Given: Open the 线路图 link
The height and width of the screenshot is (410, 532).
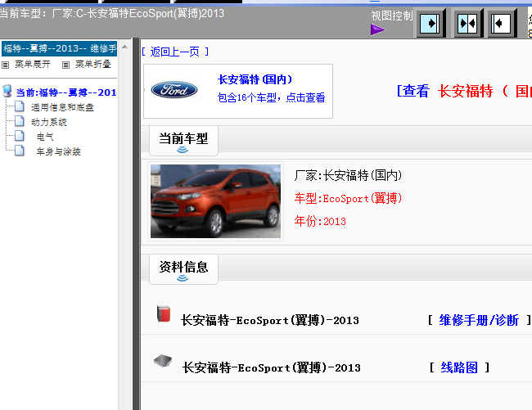Looking at the screenshot, I should (459, 367).
